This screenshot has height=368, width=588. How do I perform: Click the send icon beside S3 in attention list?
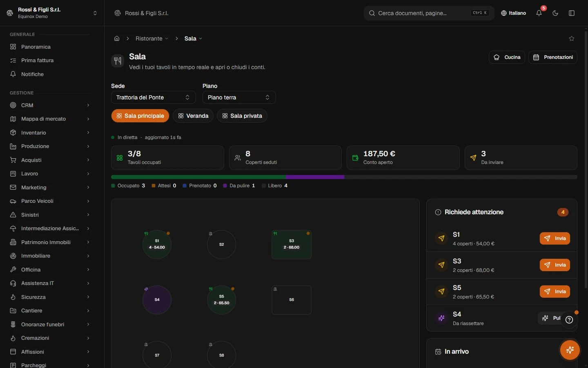click(x=441, y=265)
